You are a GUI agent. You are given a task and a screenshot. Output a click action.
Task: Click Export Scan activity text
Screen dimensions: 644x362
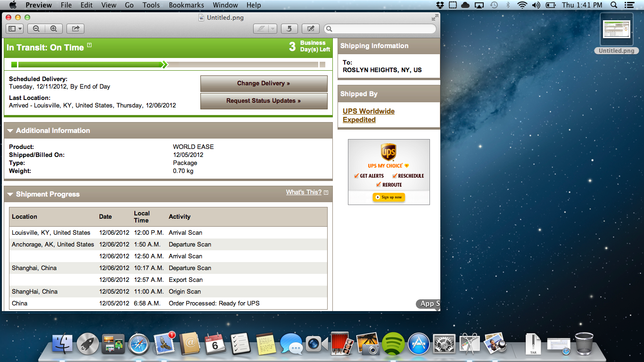[x=186, y=280]
